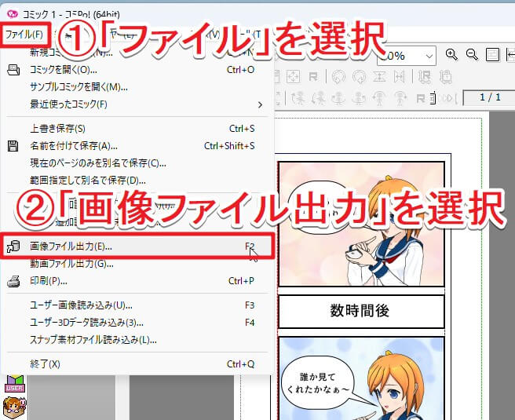Open the ファイル(F) menu
515x420 pixels.
pos(24,35)
